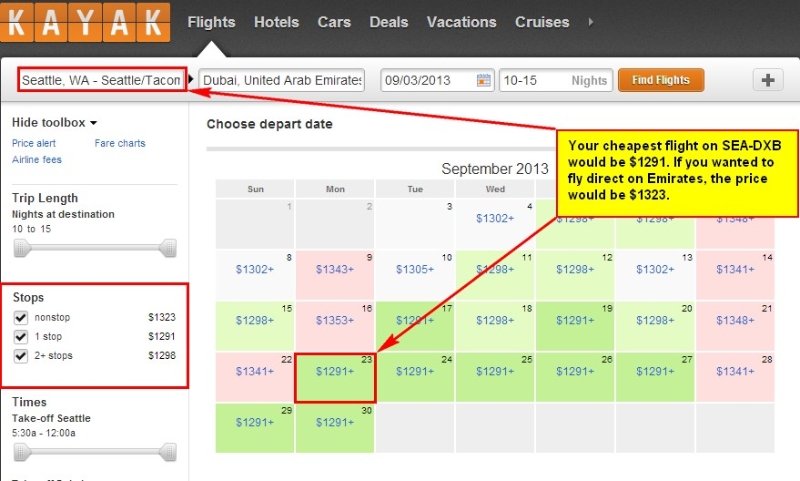The height and width of the screenshot is (481, 800).
Task: Select September 9 fare $1343+
Action: (x=335, y=269)
